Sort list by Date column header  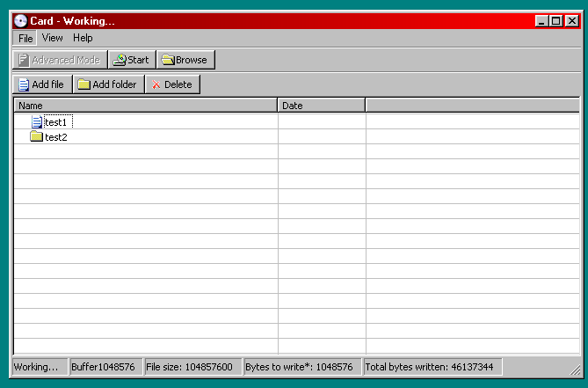[x=321, y=106]
